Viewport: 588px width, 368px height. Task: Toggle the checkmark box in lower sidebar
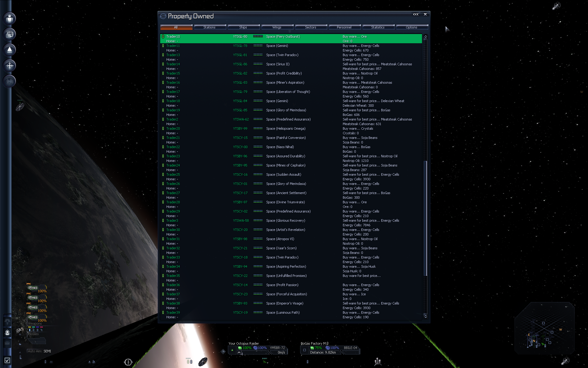point(7,360)
